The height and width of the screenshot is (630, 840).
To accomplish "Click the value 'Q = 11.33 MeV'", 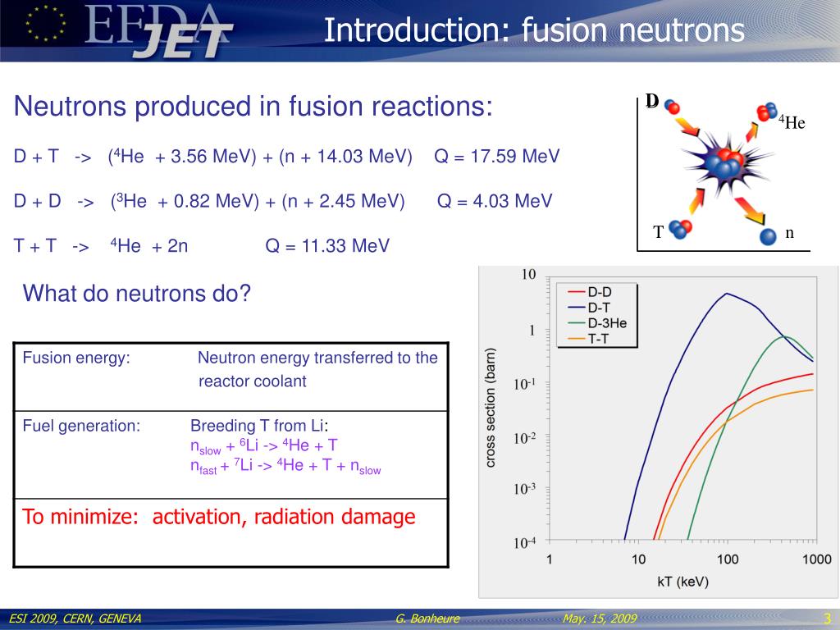I will 327,246.
